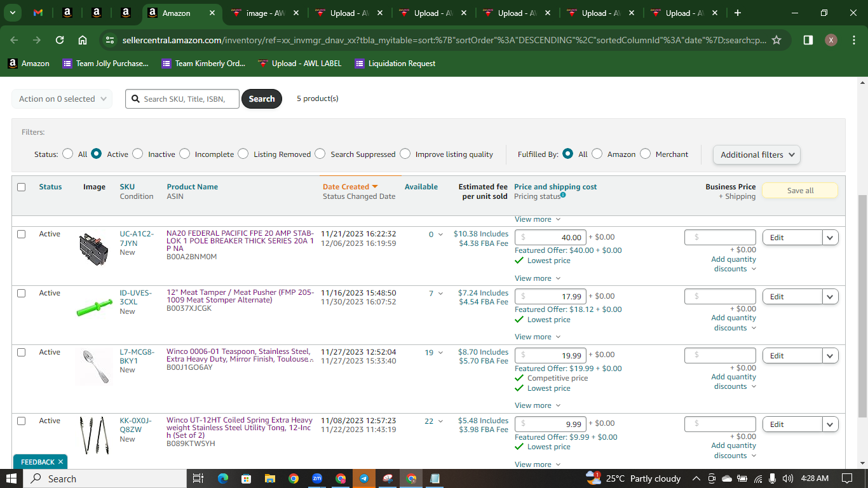This screenshot has width=868, height=488.
Task: Open the Chrome three-dot menu
Action: click(853, 40)
